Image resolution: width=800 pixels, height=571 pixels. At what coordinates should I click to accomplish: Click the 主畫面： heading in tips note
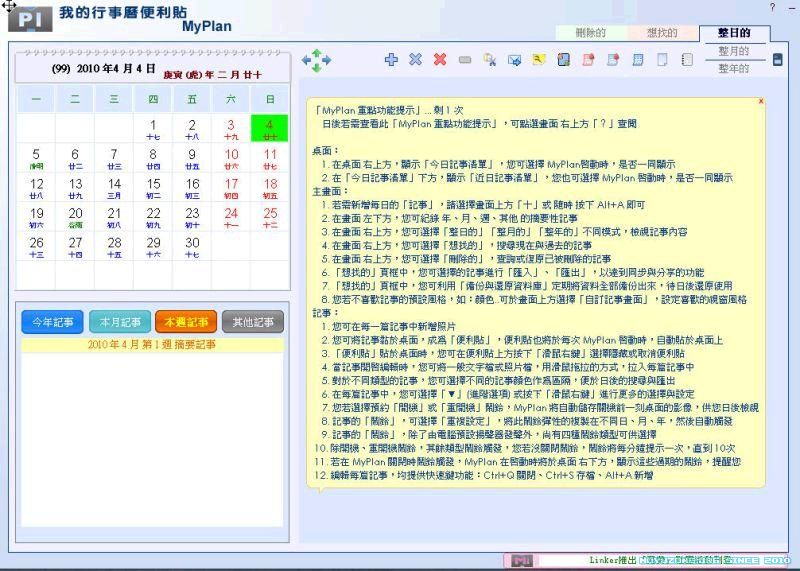click(330, 191)
